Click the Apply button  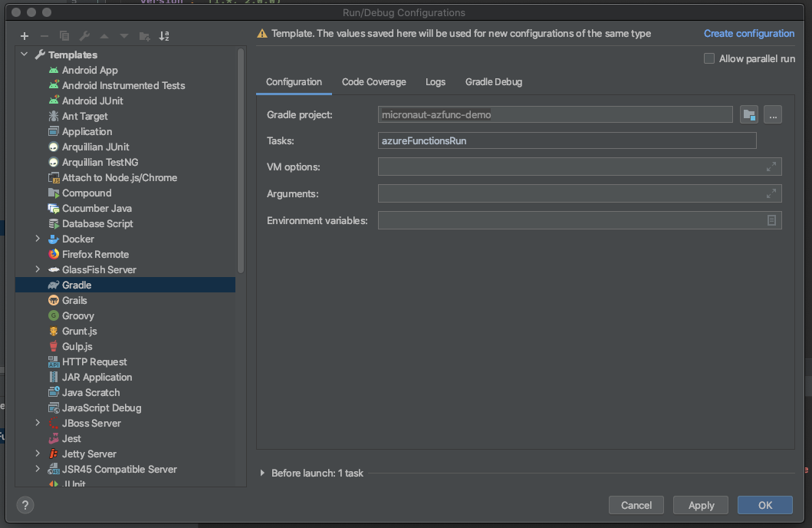point(701,505)
